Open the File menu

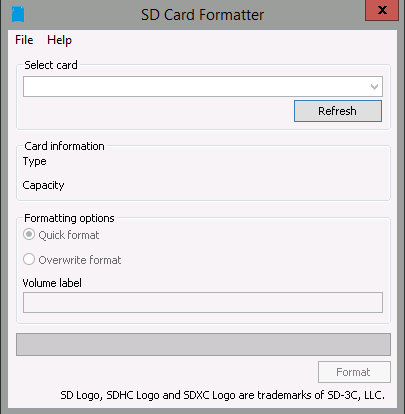click(24, 40)
